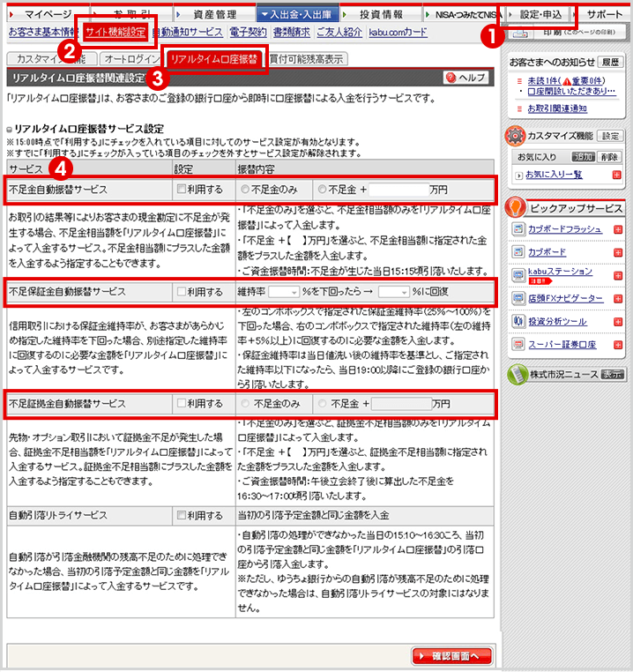Click the スーパー証券口座 icon
This screenshot has width=633, height=672.
point(518,344)
